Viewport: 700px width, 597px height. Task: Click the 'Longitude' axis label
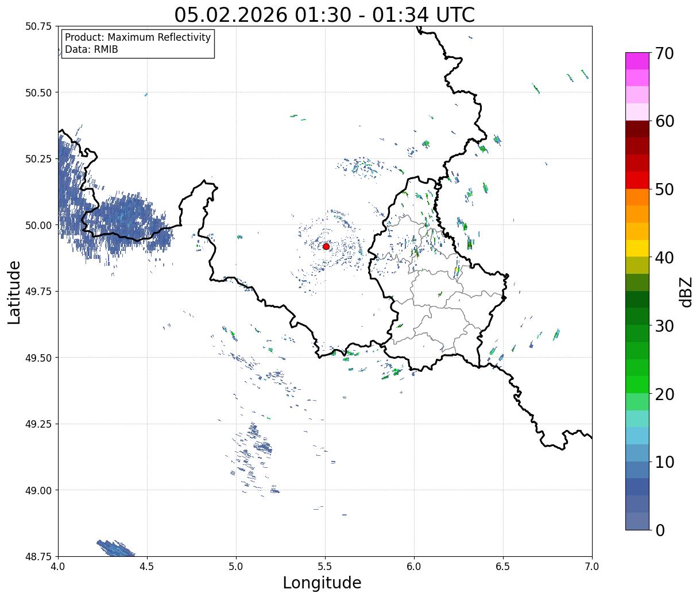click(x=322, y=583)
